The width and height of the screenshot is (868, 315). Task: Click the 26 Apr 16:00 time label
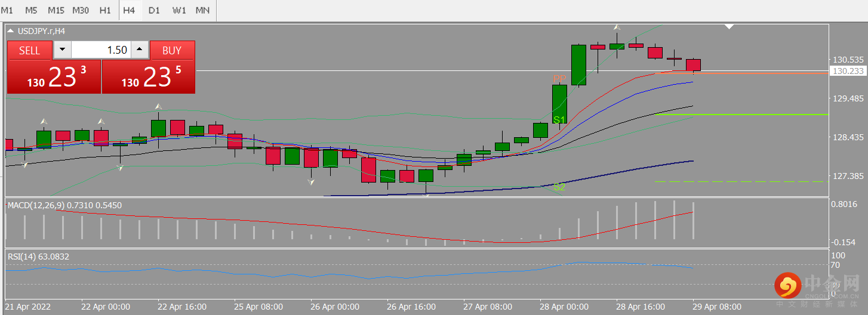(411, 307)
